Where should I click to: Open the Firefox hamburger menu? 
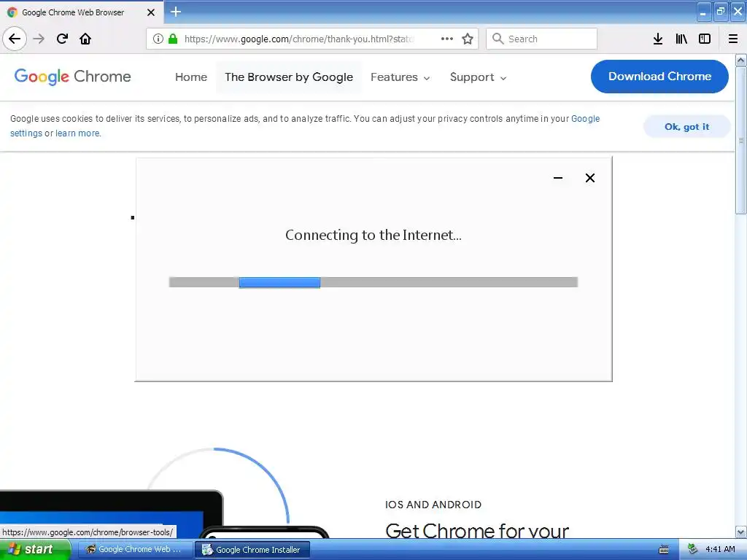[x=733, y=39]
